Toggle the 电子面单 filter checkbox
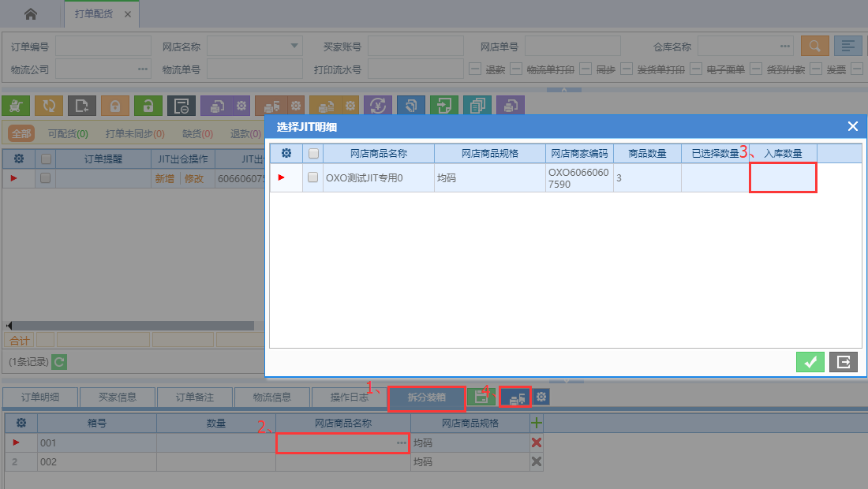This screenshot has height=489, width=868. click(x=697, y=69)
